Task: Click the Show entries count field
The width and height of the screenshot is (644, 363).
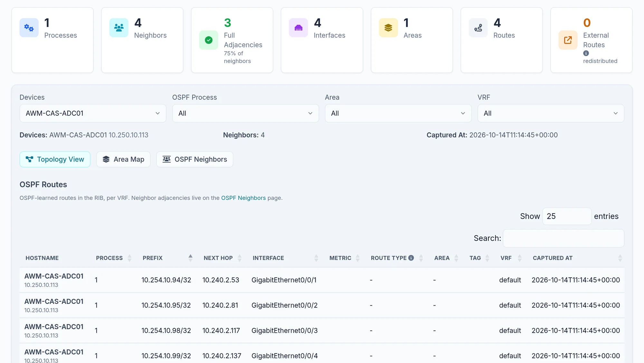Action: click(567, 216)
